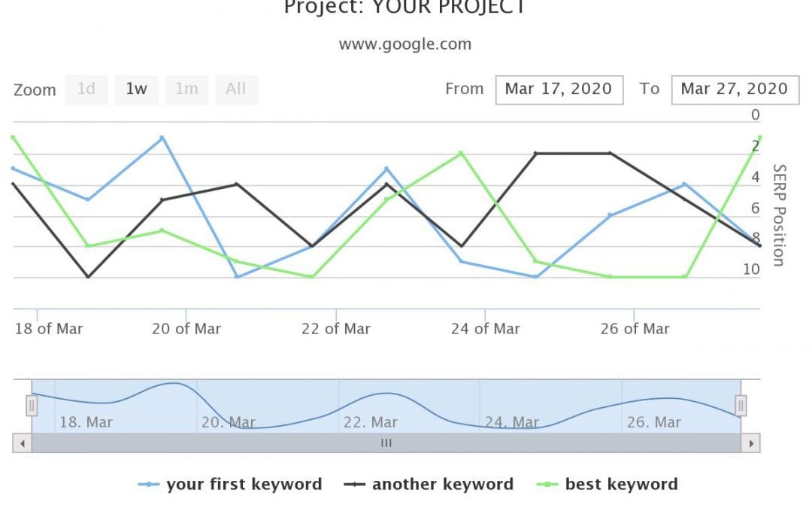The image size is (812, 508).
Task: Toggle 'best keyword' series in legend
Action: 621,485
